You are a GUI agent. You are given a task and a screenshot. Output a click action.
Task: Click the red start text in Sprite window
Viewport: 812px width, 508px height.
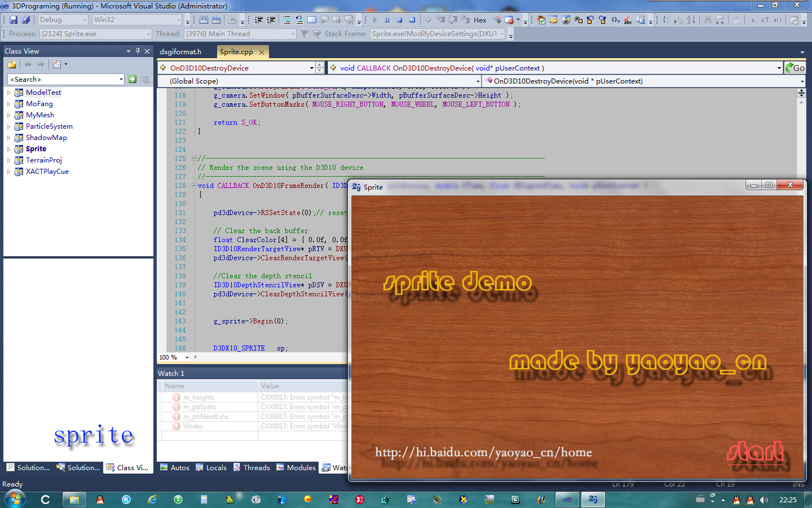pos(755,452)
